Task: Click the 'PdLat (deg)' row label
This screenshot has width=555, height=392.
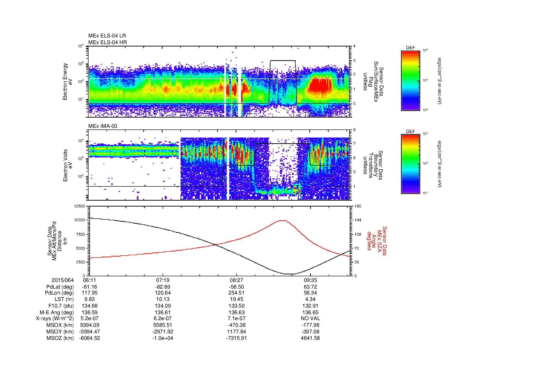Action: [60, 287]
